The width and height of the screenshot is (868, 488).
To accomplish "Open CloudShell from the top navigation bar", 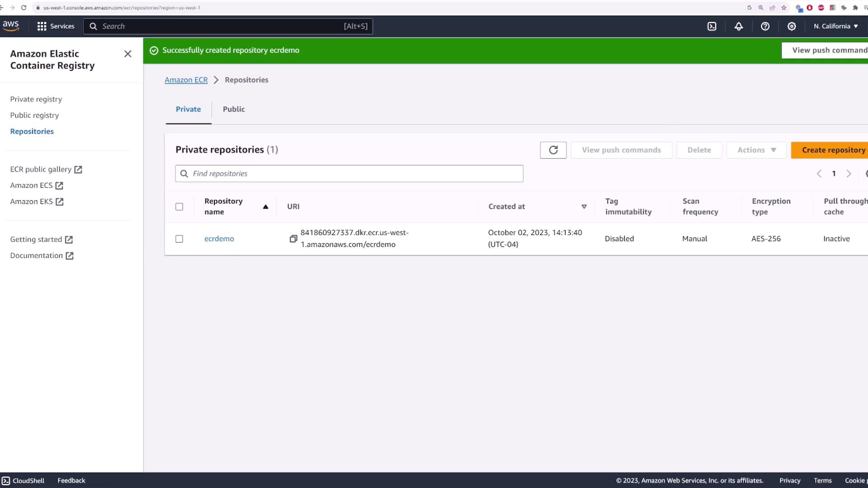I will 712,26.
